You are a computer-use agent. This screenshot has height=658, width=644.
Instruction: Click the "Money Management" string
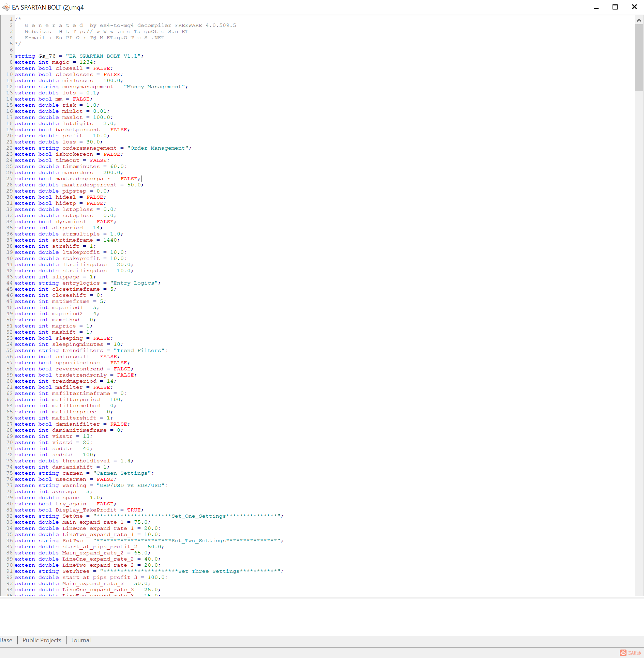[x=154, y=87]
